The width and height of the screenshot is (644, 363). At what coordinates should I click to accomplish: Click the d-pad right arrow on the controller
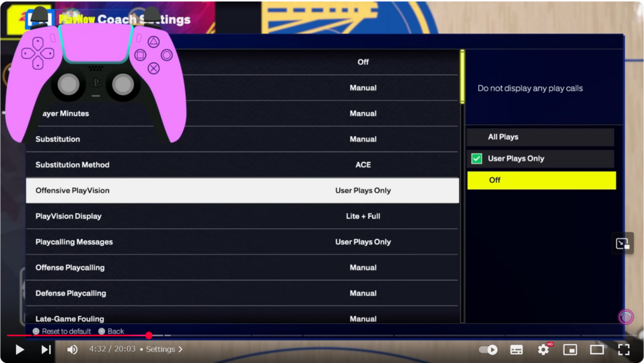coord(48,53)
